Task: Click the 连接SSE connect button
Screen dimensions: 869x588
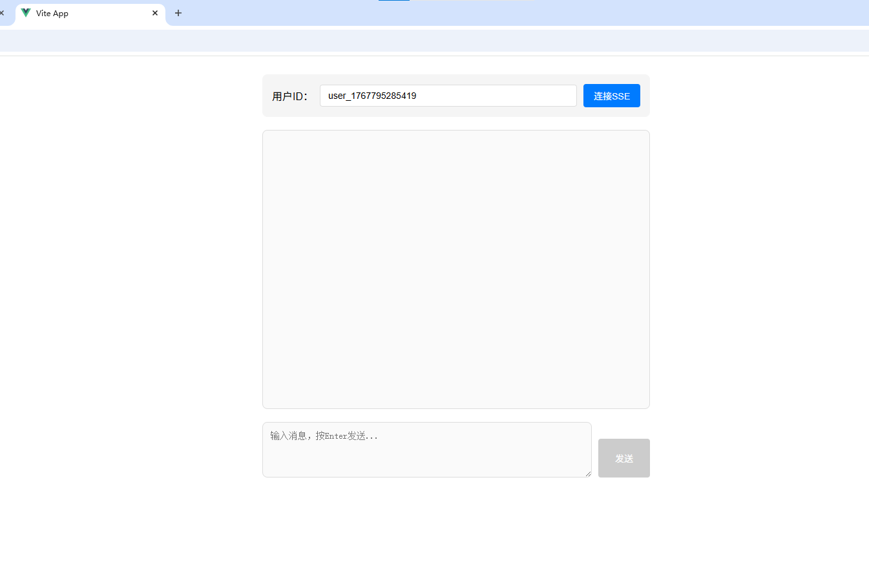Action: (x=611, y=96)
